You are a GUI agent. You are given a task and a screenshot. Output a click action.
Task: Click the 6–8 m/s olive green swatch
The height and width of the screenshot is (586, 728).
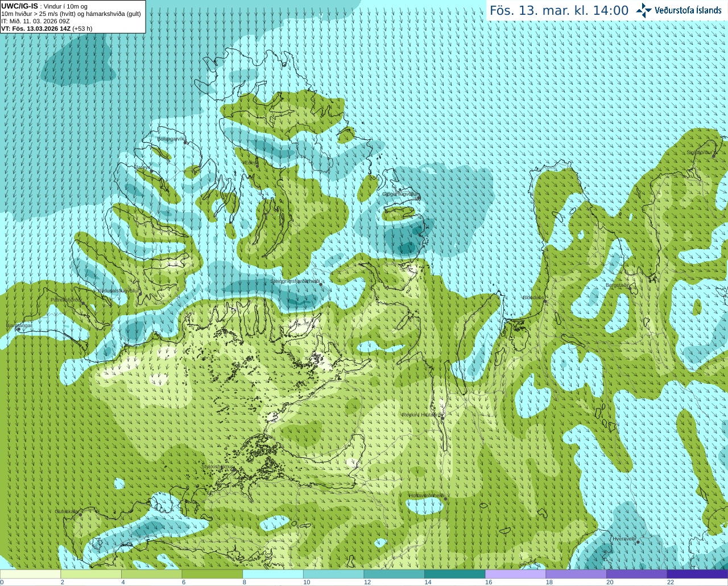(x=212, y=574)
